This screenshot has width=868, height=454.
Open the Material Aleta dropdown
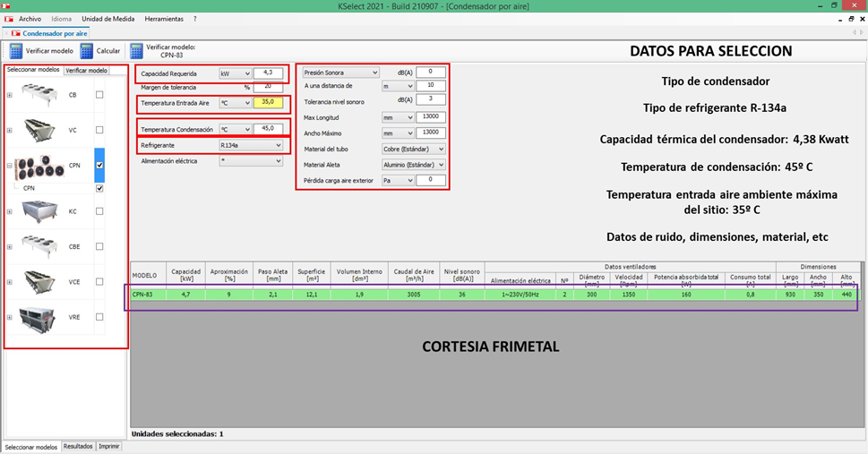coord(414,165)
